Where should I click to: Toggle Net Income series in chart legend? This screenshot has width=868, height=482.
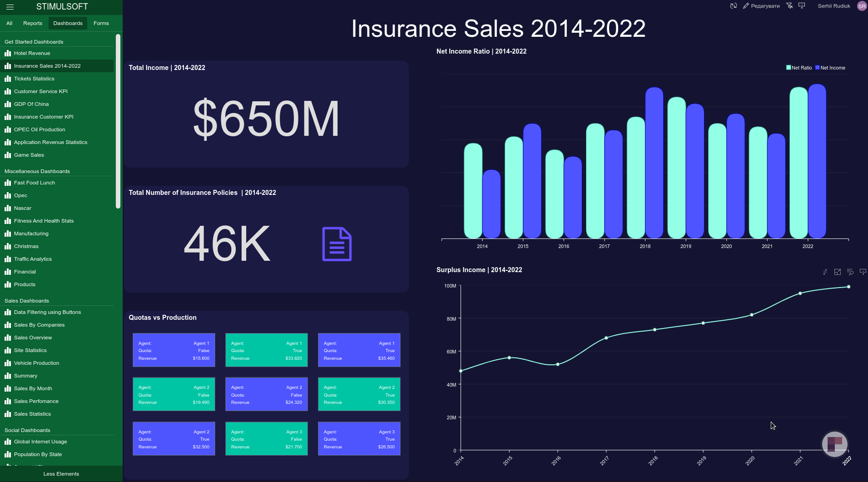click(x=830, y=68)
